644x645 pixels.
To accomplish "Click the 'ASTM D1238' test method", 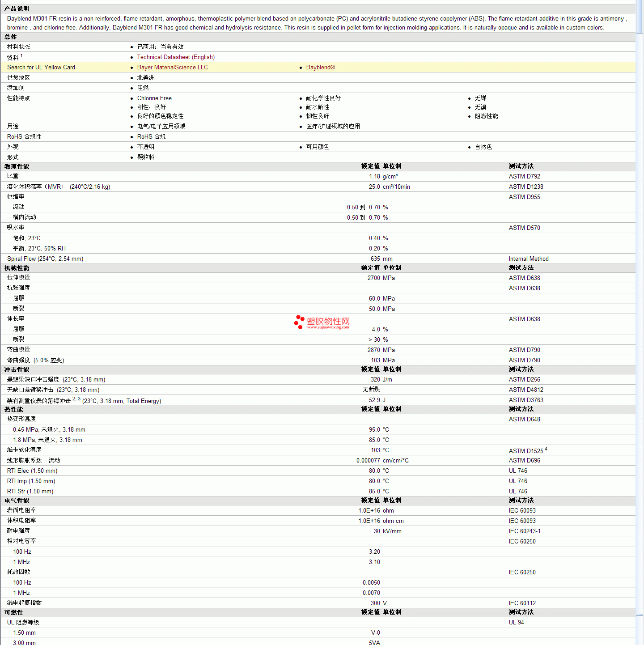I will [x=526, y=187].
